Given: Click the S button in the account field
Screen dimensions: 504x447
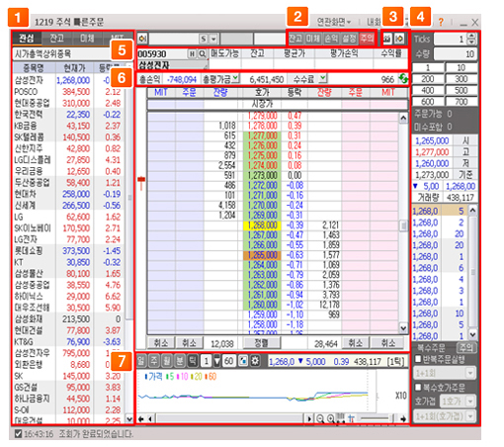Looking at the screenshot, I should pyautogui.click(x=204, y=39).
